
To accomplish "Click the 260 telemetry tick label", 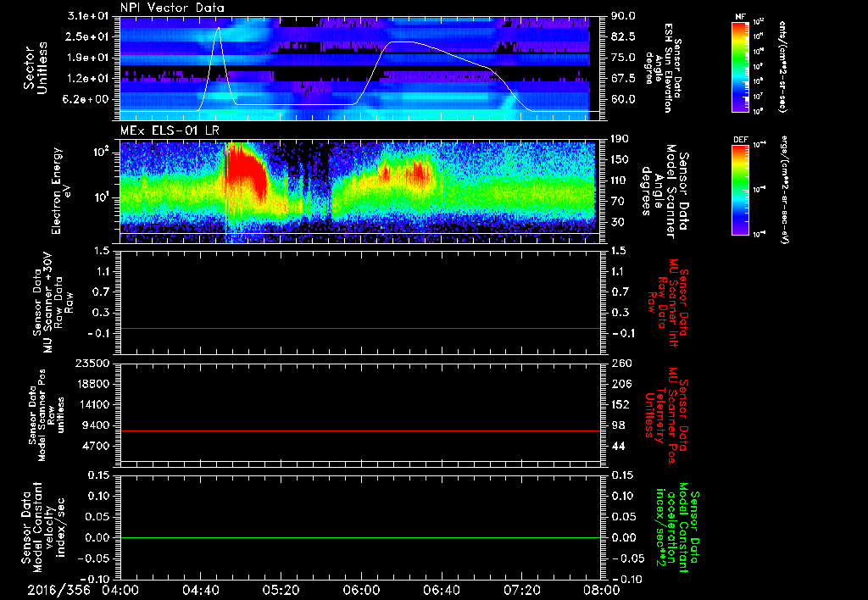I will [x=620, y=364].
